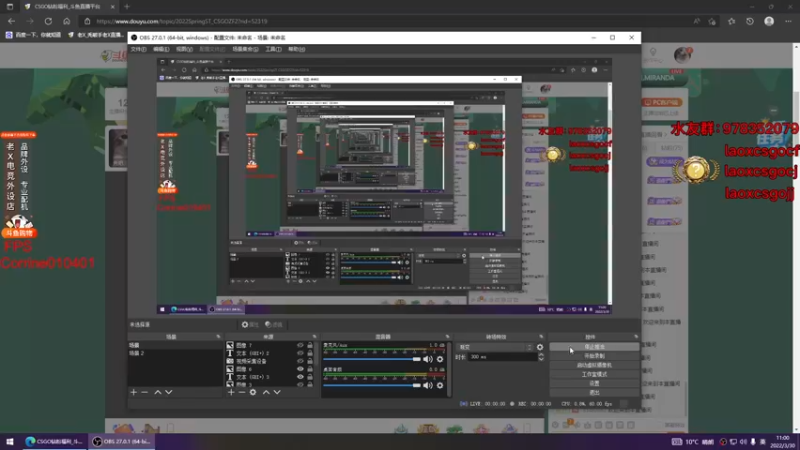Click the 启动虚拟摄像机 button

pyautogui.click(x=594, y=365)
